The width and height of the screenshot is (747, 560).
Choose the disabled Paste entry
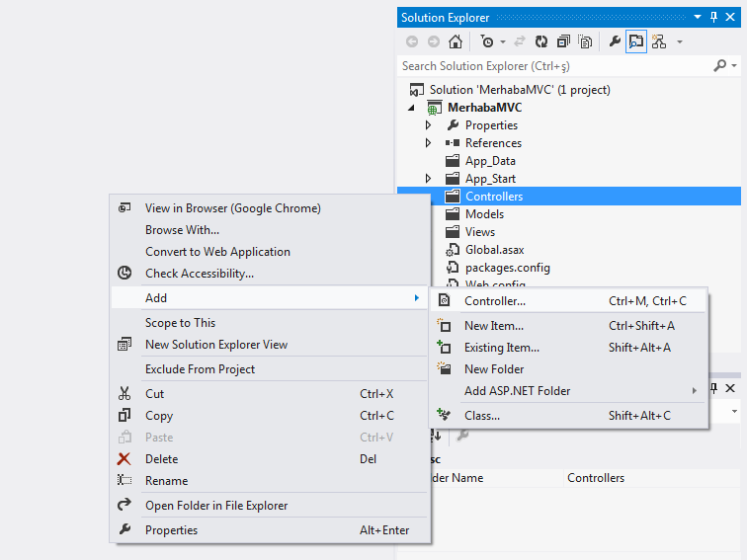[x=270, y=438]
